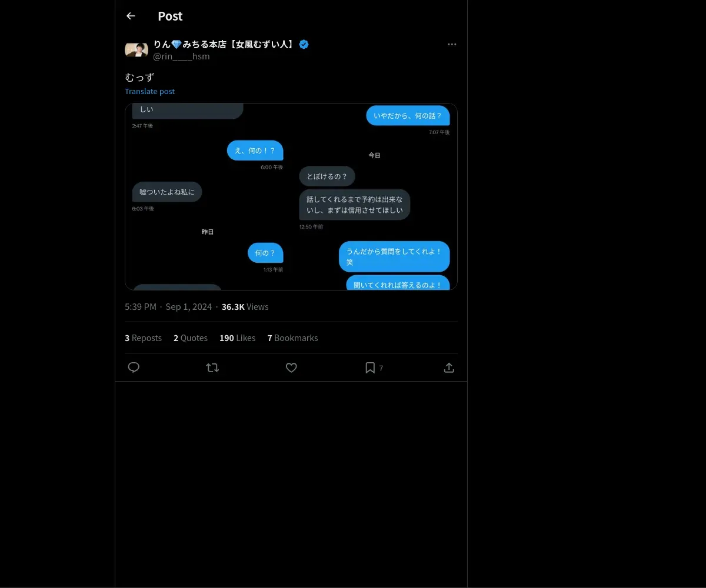The width and height of the screenshot is (706, 588).
Task: Reply to the post via comment icon
Action: [134, 367]
